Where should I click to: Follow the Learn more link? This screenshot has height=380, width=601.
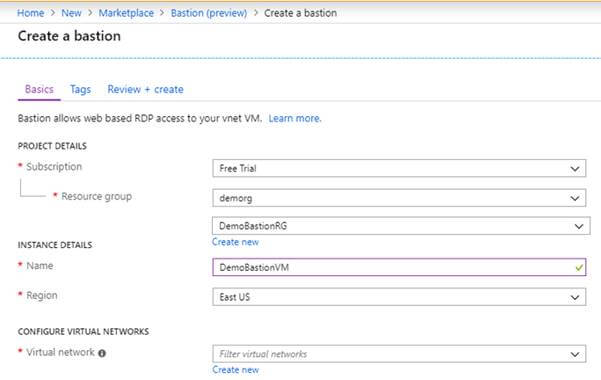[295, 118]
